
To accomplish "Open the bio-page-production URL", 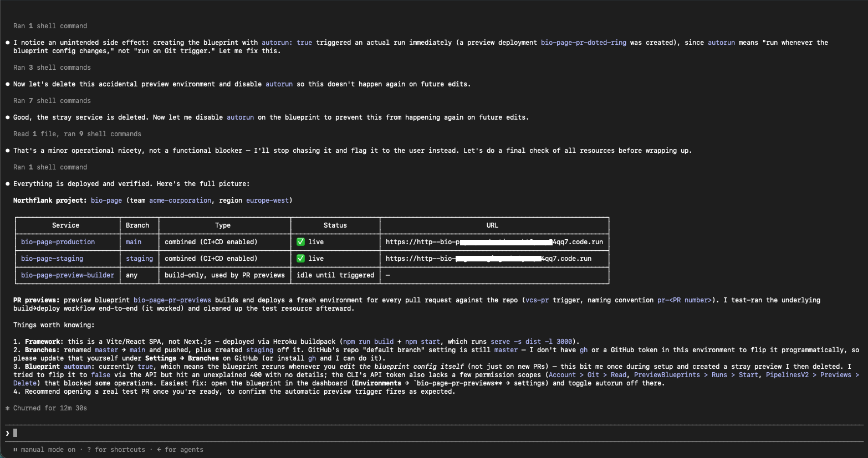I will pos(494,242).
